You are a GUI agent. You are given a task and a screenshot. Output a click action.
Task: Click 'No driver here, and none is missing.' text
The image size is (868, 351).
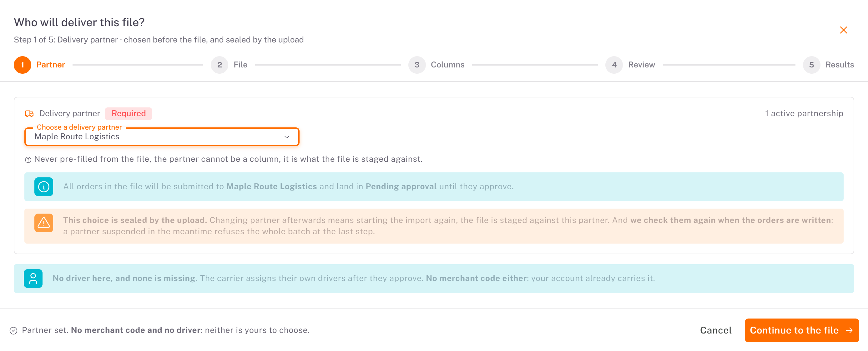click(x=125, y=279)
